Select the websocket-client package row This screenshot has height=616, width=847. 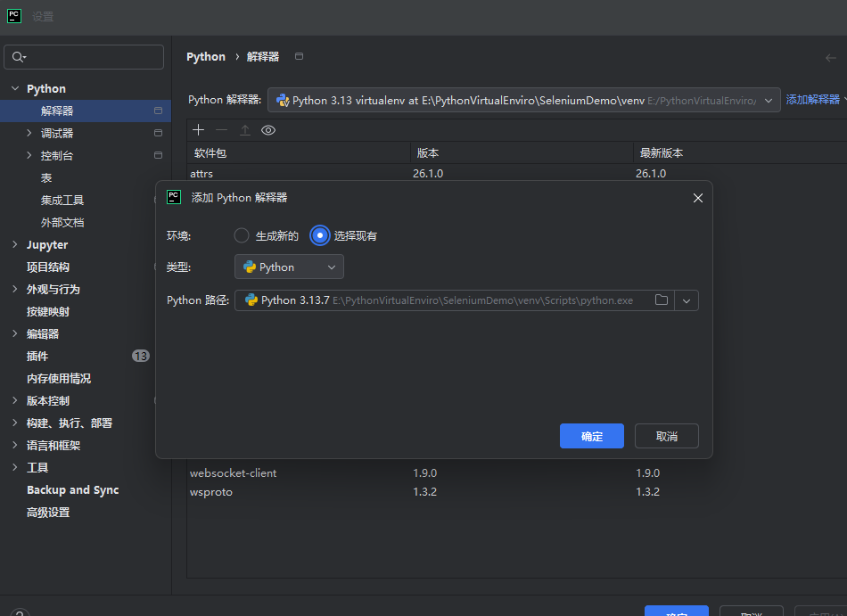point(517,473)
